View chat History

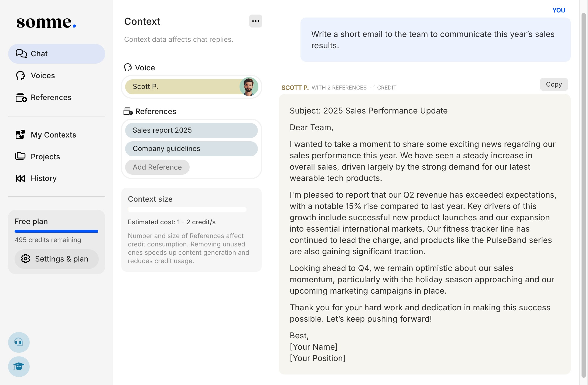pyautogui.click(x=43, y=178)
